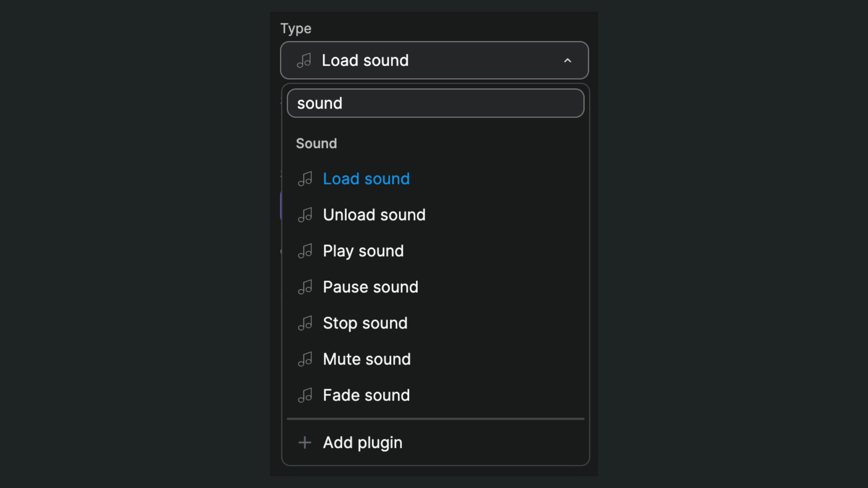Image resolution: width=868 pixels, height=488 pixels.
Task: Select the highlighted Load sound option
Action: 366,178
